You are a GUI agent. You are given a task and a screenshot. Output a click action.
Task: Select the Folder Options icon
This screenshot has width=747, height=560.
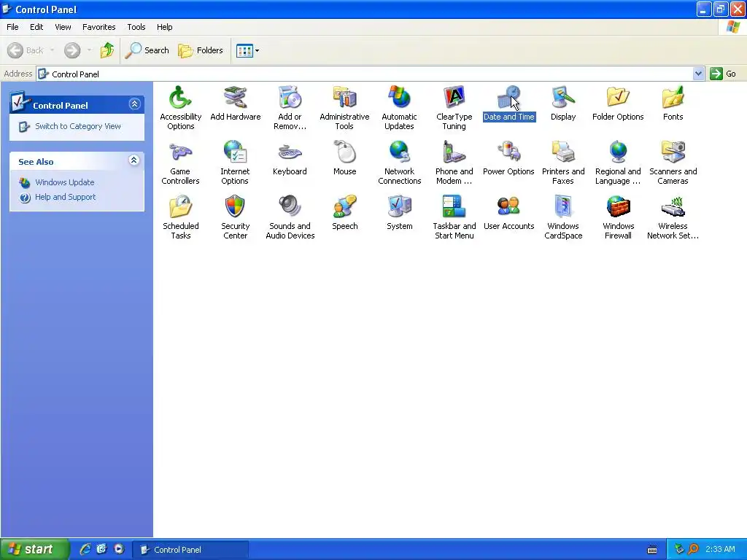pos(618,98)
